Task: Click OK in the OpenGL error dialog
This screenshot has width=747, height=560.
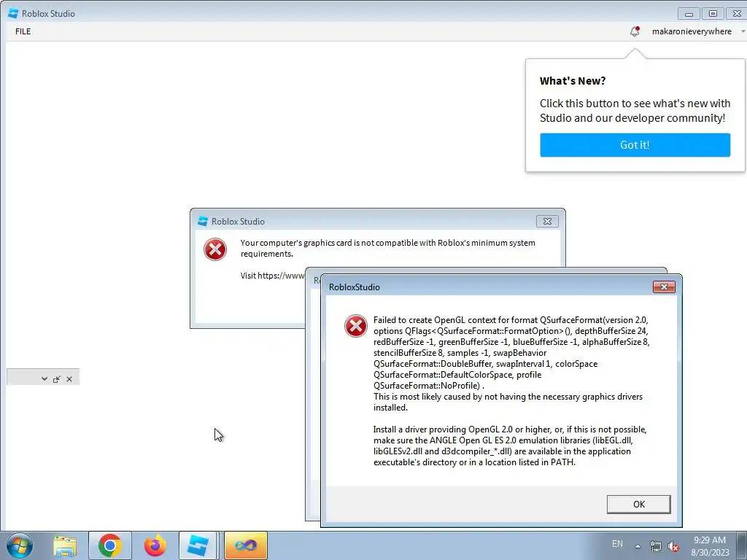Action: 638,505
